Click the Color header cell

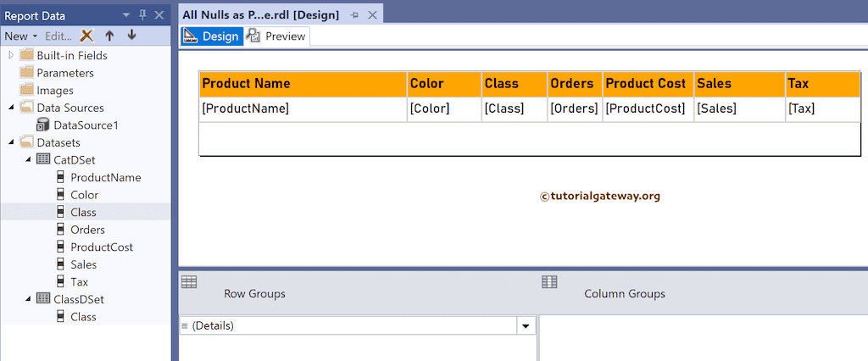444,84
